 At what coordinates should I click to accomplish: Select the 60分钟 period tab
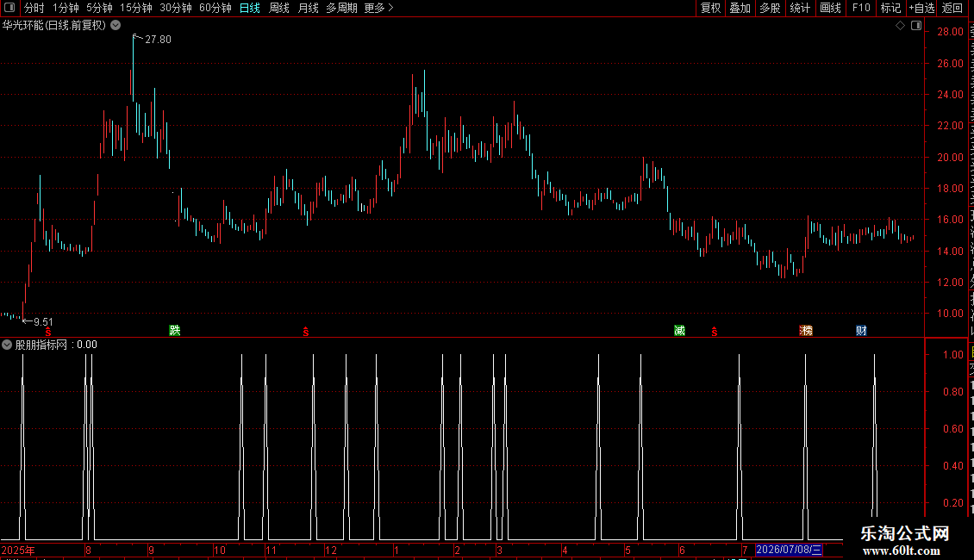pyautogui.click(x=215, y=8)
